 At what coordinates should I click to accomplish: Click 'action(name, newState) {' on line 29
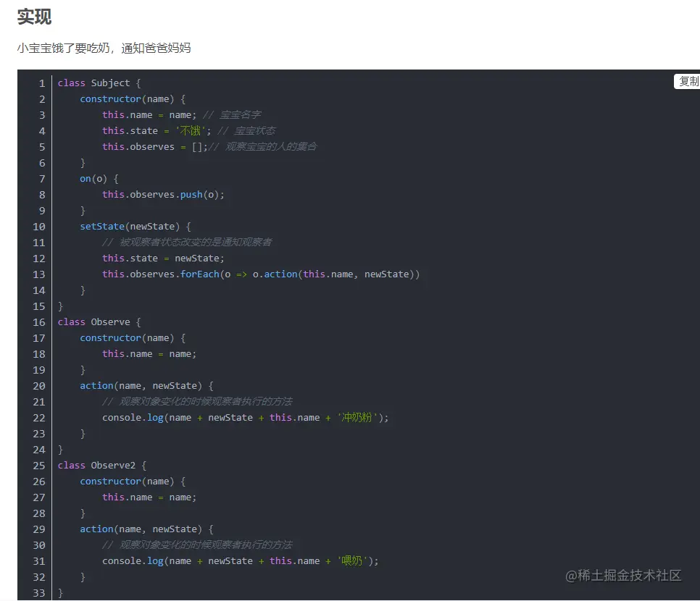pyautogui.click(x=146, y=529)
